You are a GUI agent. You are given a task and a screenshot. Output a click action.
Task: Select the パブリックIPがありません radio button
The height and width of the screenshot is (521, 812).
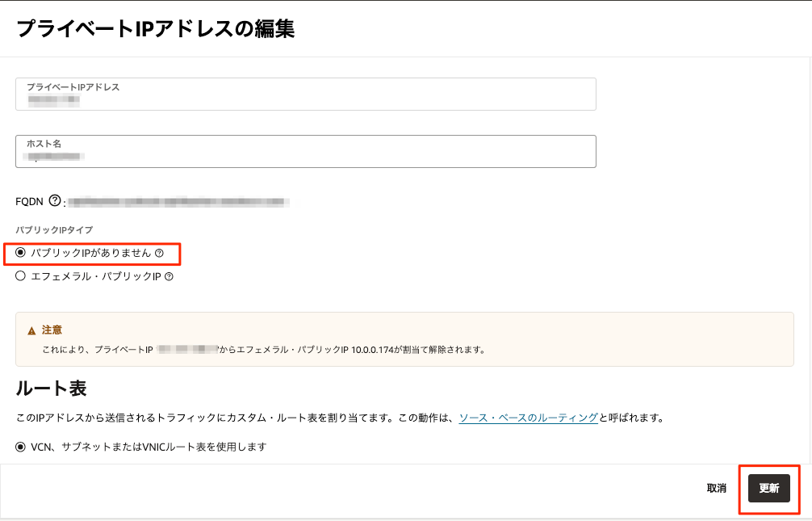click(x=20, y=253)
